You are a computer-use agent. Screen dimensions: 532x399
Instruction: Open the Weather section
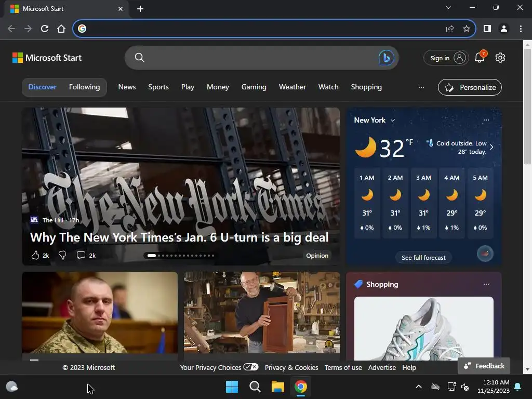pos(292,87)
